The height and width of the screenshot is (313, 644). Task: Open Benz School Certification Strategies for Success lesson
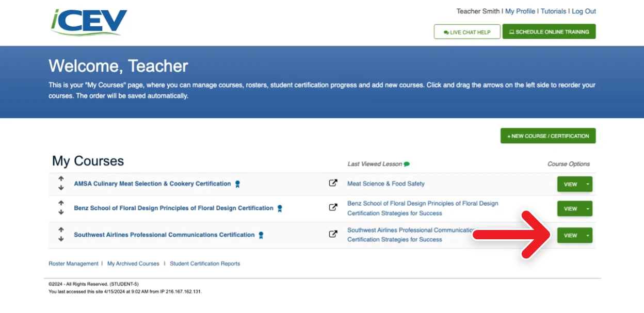click(423, 208)
